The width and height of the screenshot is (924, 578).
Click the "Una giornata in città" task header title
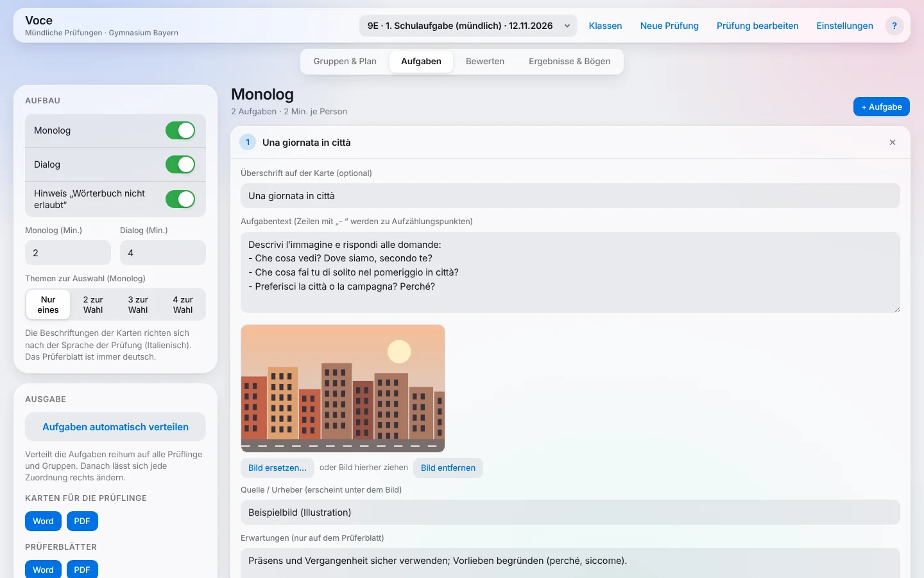(307, 143)
